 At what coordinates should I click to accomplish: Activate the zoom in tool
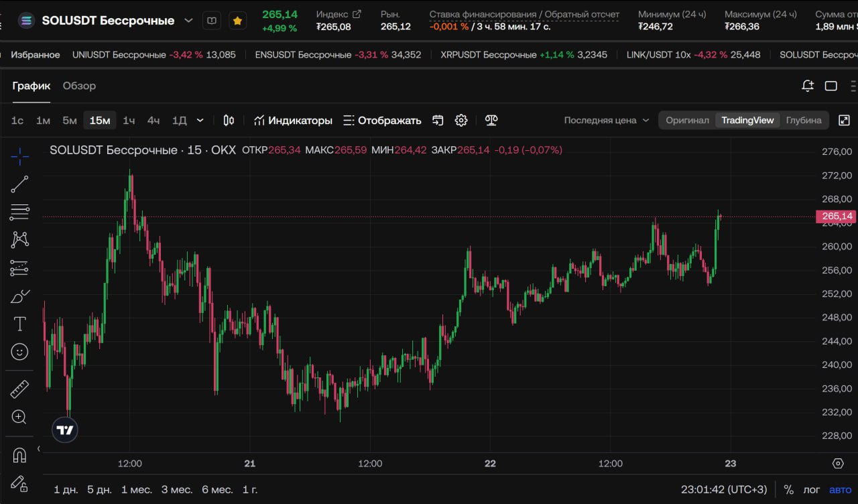click(19, 417)
